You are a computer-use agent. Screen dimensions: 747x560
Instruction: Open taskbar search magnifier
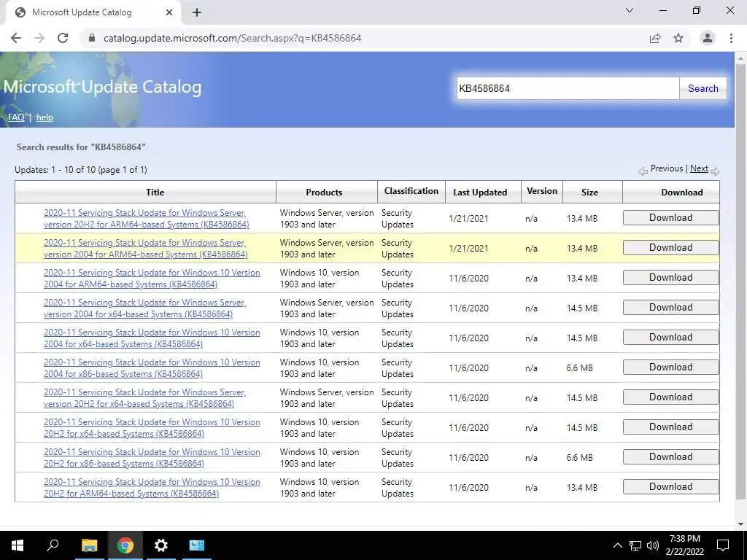click(53, 545)
